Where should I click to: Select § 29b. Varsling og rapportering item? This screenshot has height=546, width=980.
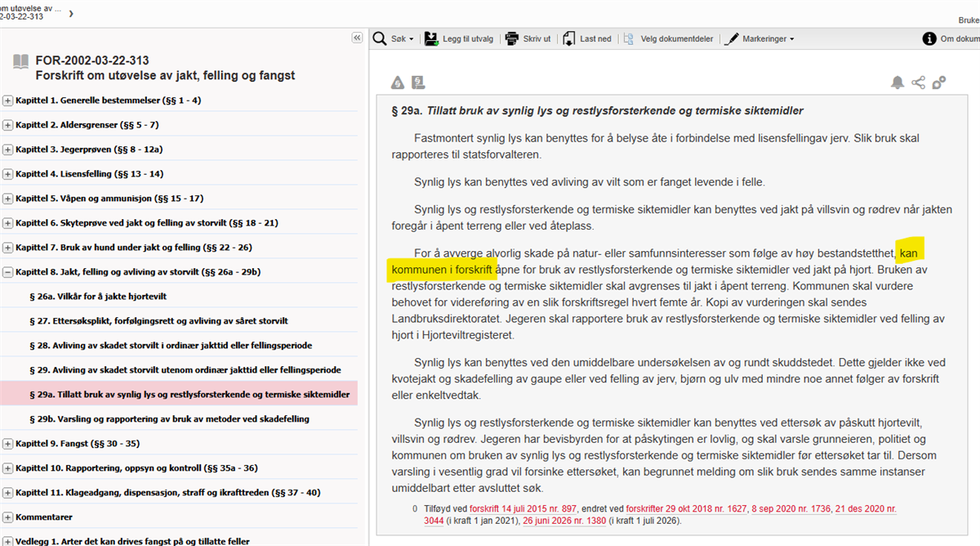[169, 419]
